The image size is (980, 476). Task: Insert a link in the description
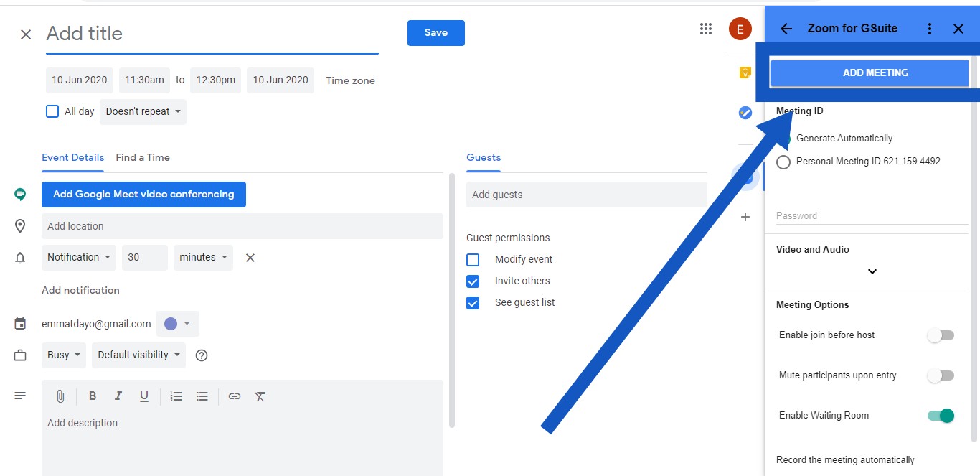235,396
